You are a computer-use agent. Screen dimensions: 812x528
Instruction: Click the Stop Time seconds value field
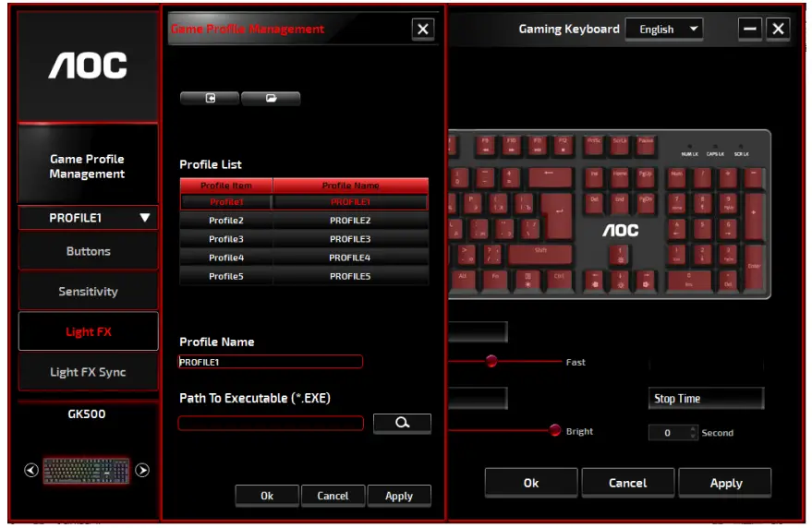pyautogui.click(x=669, y=432)
